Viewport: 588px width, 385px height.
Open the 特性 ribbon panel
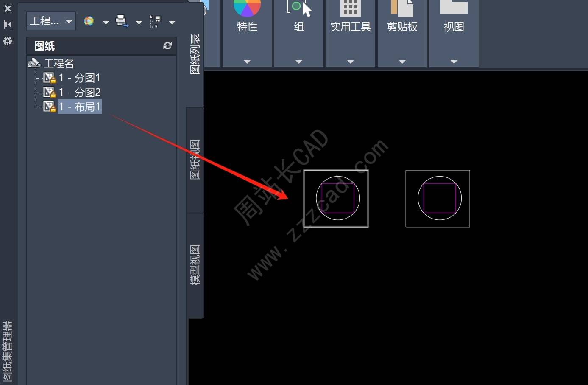click(x=247, y=26)
